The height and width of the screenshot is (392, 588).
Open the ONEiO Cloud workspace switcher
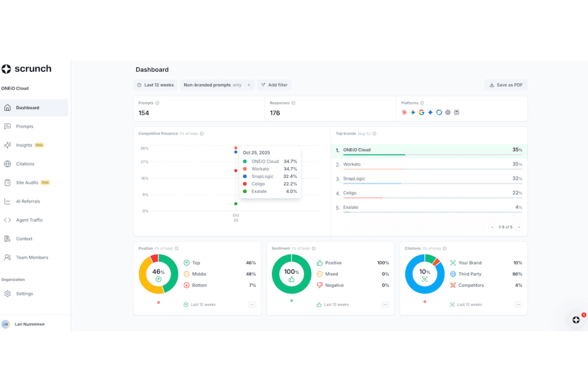click(x=15, y=88)
